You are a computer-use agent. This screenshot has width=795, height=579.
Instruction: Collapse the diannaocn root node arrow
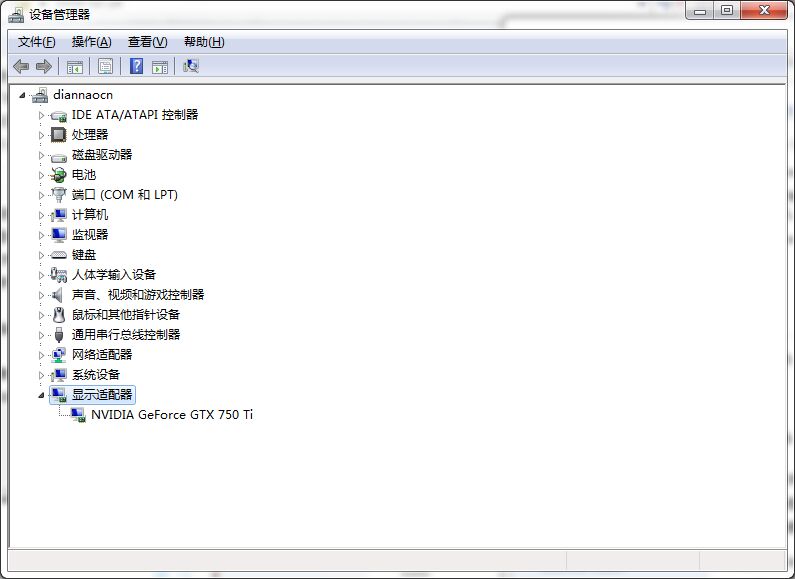[23, 95]
